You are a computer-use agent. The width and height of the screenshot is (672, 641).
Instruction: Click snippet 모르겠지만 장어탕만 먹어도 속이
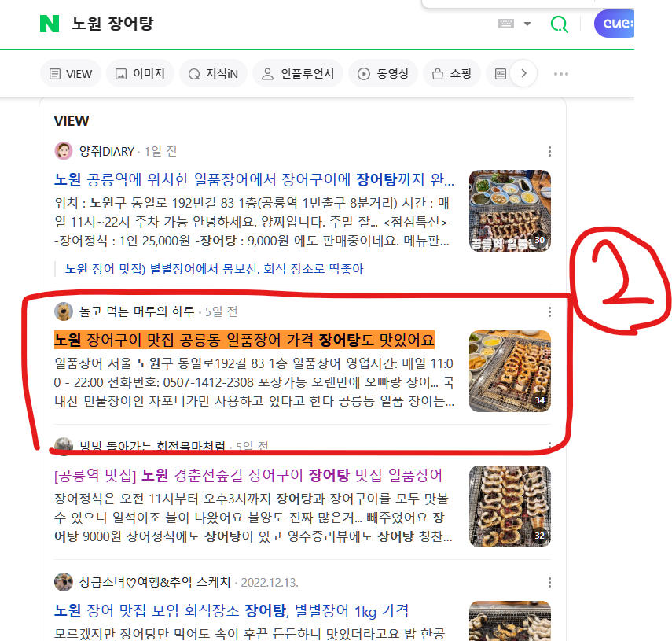click(249, 633)
